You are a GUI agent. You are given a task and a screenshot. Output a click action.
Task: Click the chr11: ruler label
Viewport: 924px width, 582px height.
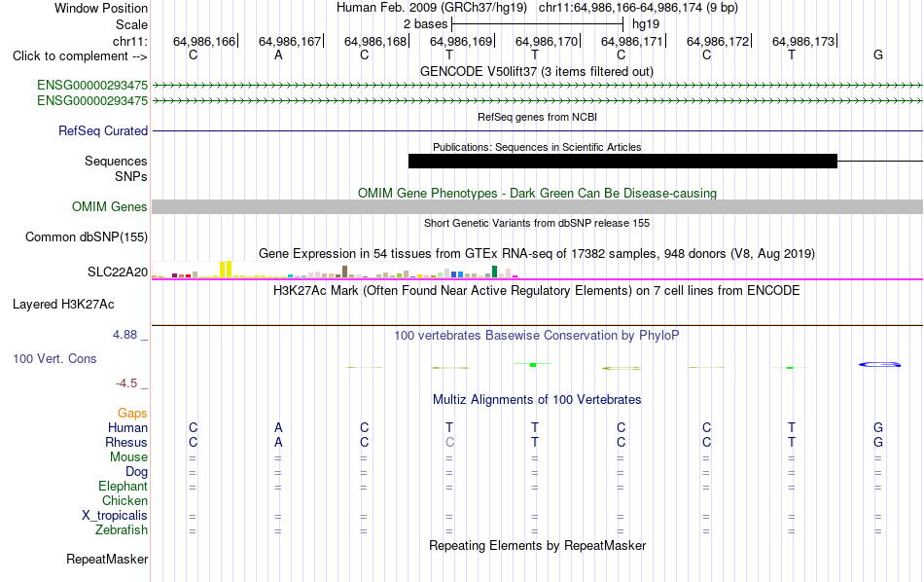pos(129,41)
